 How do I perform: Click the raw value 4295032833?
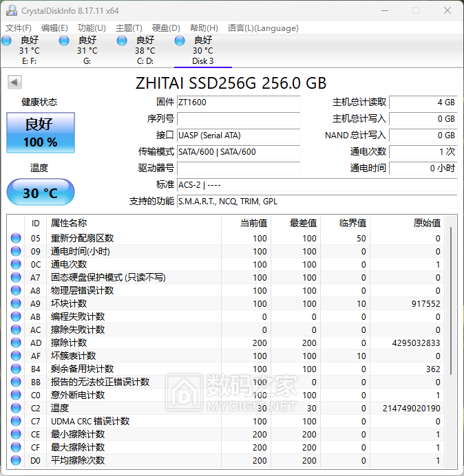tap(416, 343)
